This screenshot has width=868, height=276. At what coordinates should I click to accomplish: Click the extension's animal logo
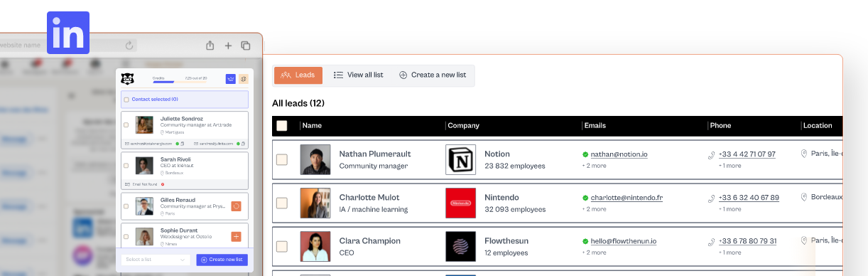(x=127, y=79)
